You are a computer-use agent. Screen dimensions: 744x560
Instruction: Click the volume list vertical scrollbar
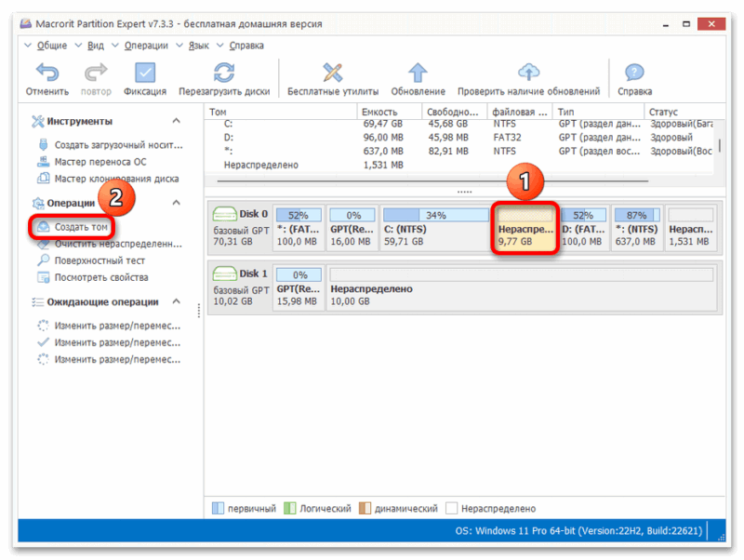720,145
